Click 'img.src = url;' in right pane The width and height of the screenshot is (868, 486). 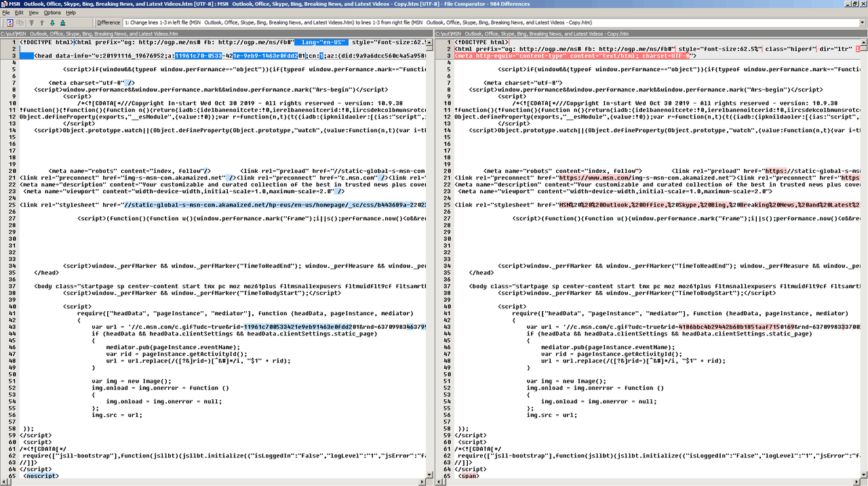(x=552, y=415)
